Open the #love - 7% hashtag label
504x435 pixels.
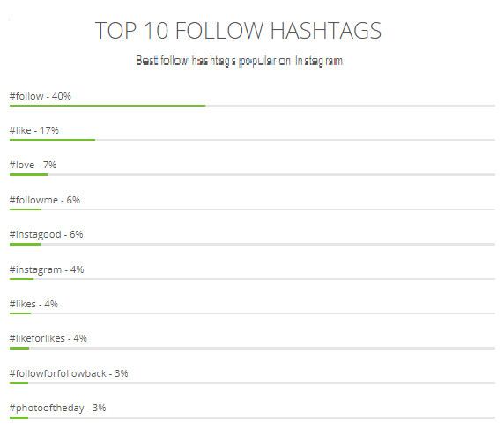tap(33, 165)
